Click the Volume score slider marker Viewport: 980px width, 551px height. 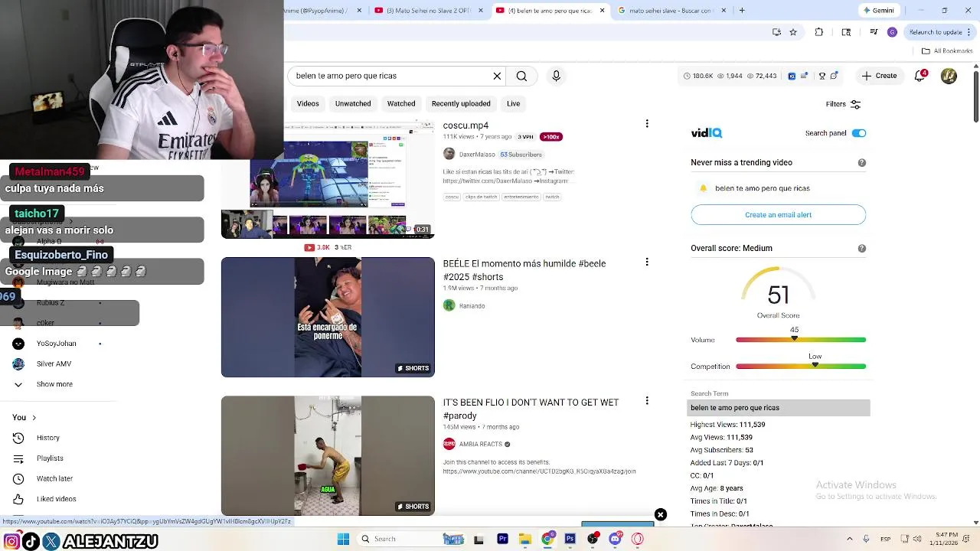click(x=794, y=338)
